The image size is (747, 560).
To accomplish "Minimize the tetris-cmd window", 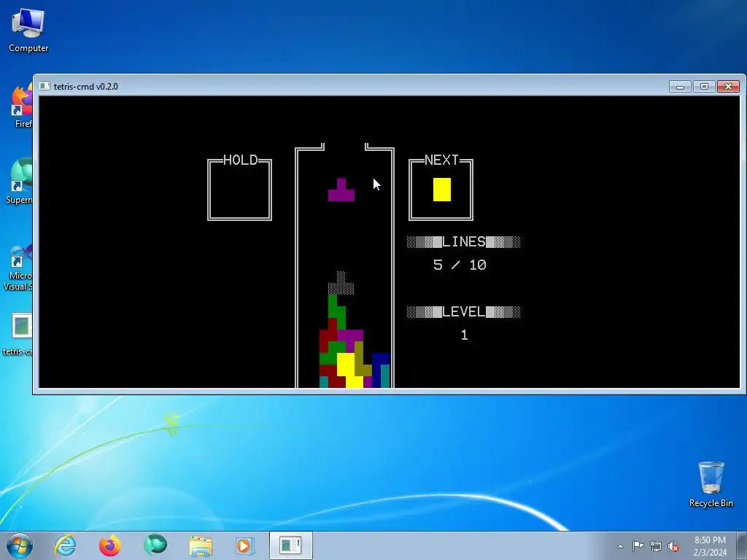I will [681, 86].
